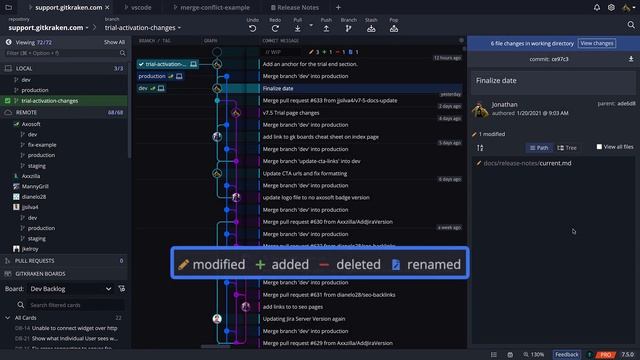This screenshot has width=640, height=360.
Task: Open the notifications bell icon
Action: tap(597, 7)
